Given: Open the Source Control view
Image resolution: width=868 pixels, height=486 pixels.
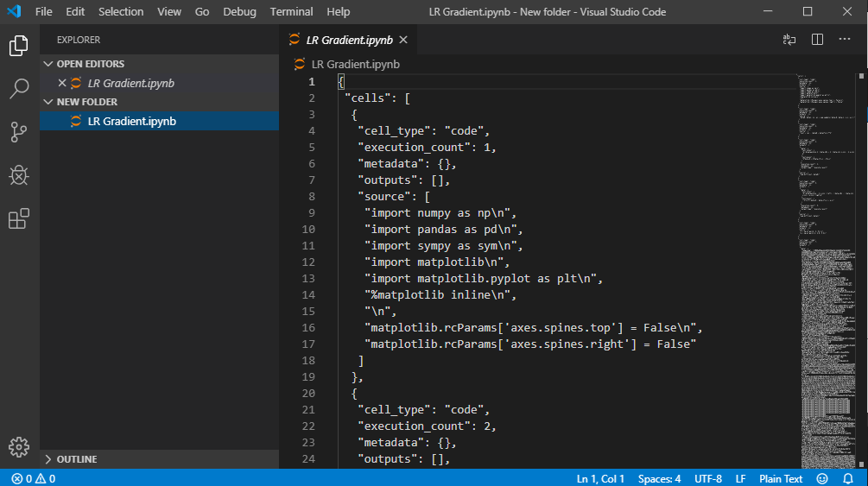Looking at the screenshot, I should pyautogui.click(x=19, y=132).
